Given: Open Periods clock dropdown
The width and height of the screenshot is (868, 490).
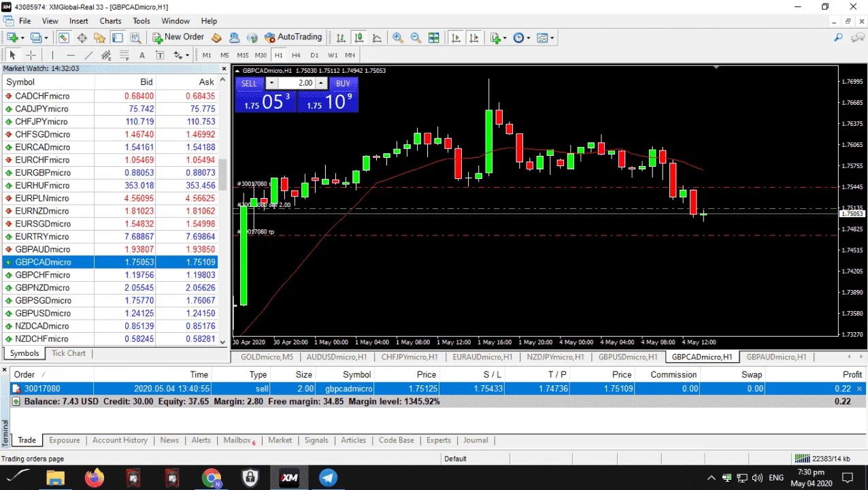Looking at the screenshot, I should pos(522,37).
